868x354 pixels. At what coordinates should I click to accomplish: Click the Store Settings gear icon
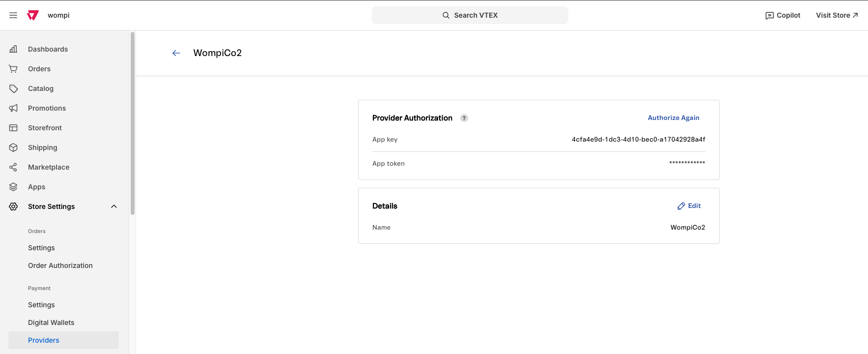click(13, 206)
